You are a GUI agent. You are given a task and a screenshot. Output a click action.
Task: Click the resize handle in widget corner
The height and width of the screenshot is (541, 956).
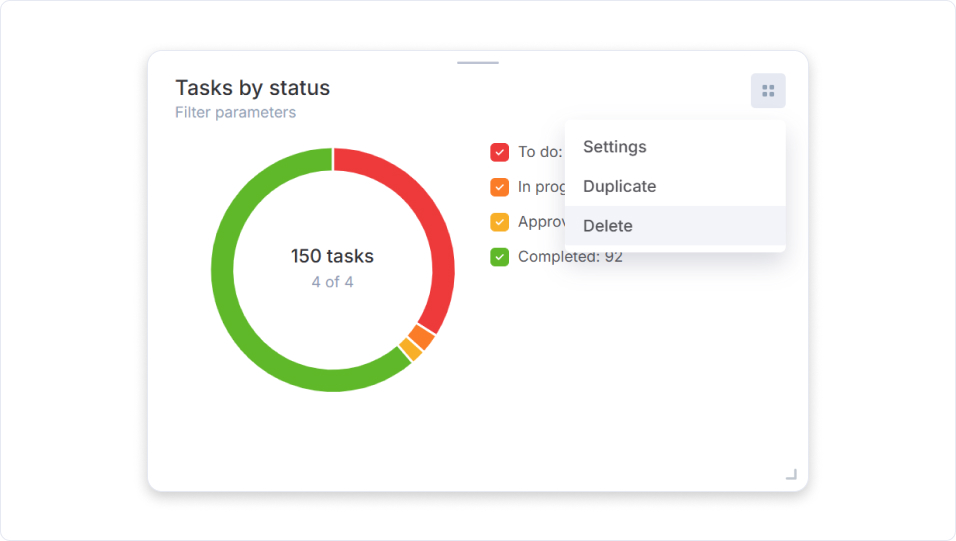click(791, 474)
